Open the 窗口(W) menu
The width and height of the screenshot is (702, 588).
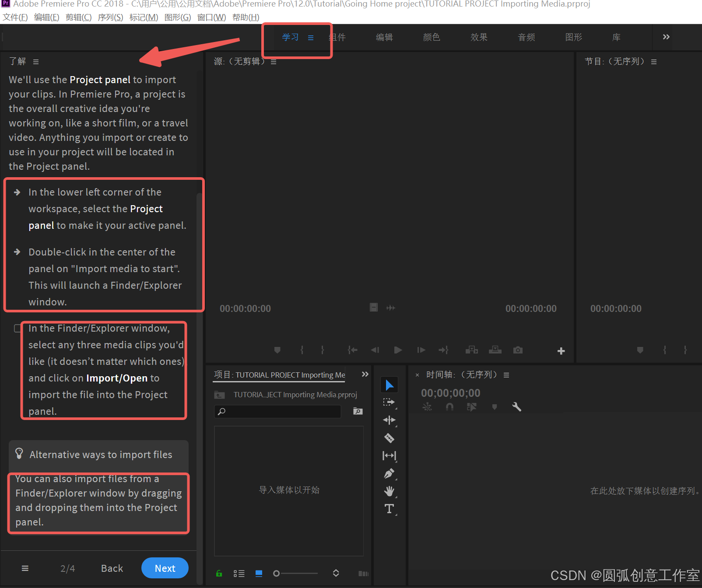pyautogui.click(x=212, y=17)
